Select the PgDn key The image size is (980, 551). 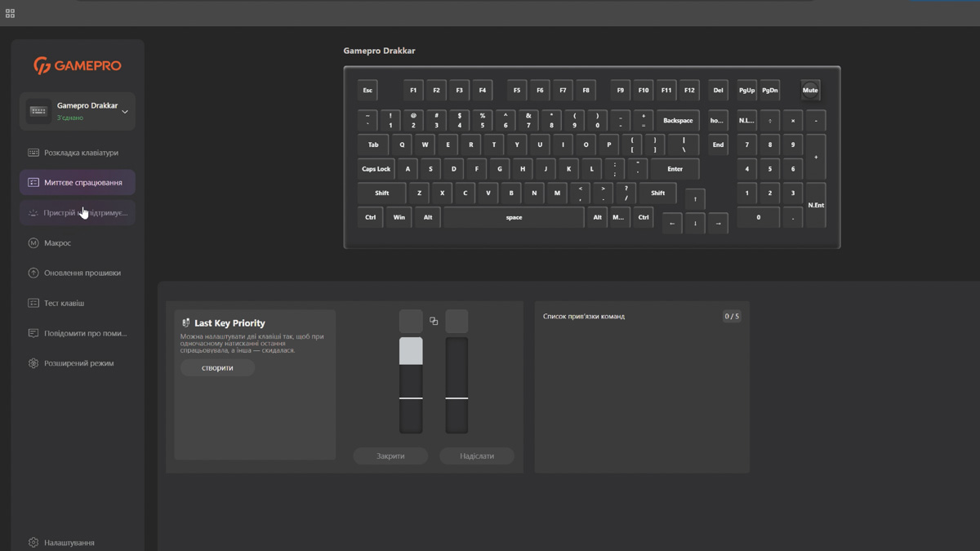tap(769, 91)
